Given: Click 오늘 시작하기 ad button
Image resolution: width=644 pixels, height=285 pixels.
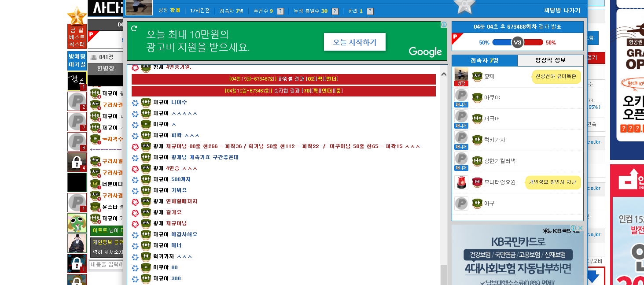Looking at the screenshot, I should point(355,42).
